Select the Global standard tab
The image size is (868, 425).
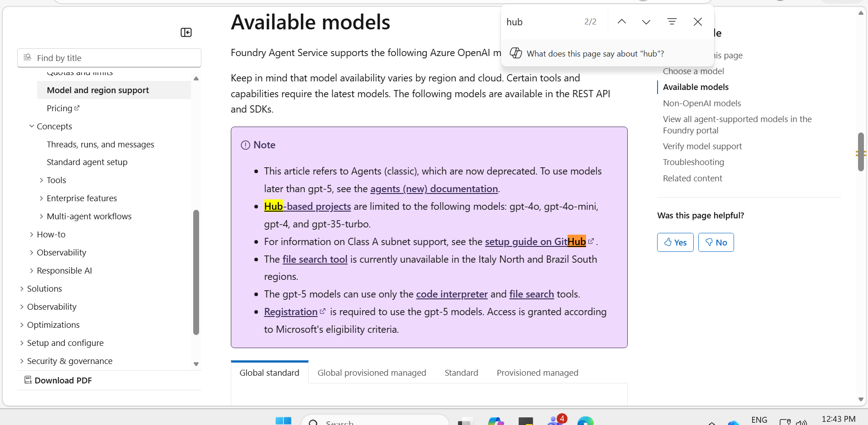click(x=269, y=373)
